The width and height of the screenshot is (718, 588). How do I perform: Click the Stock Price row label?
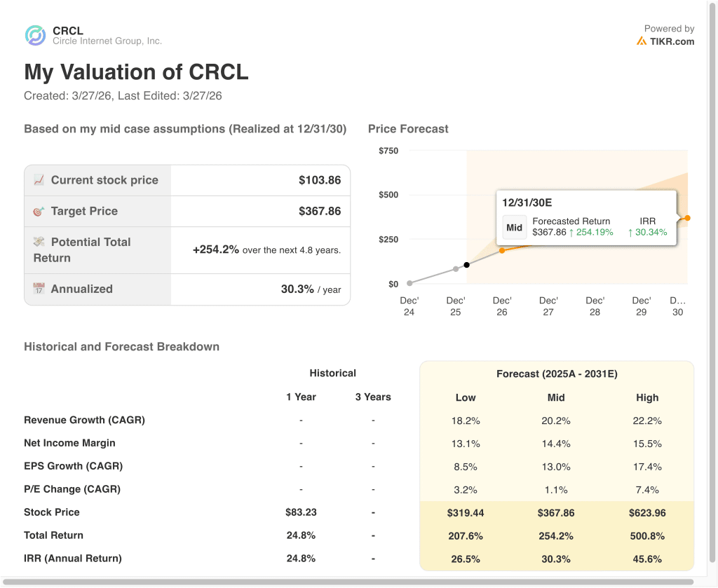[52, 512]
